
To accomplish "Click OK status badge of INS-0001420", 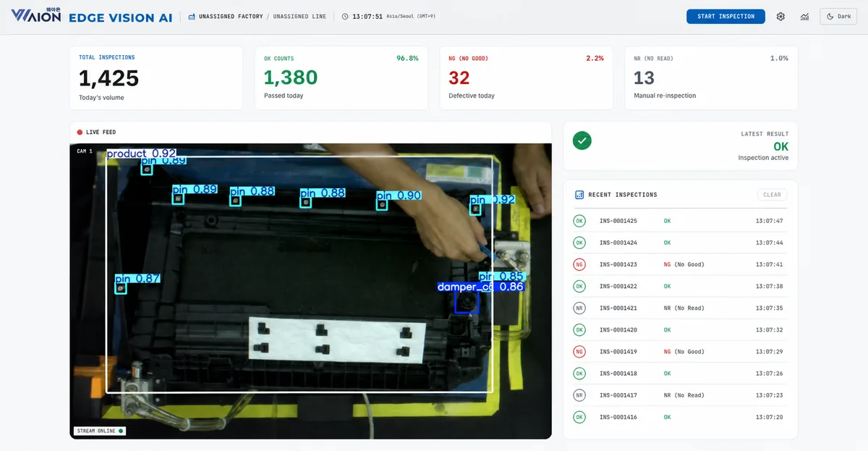I will [579, 329].
